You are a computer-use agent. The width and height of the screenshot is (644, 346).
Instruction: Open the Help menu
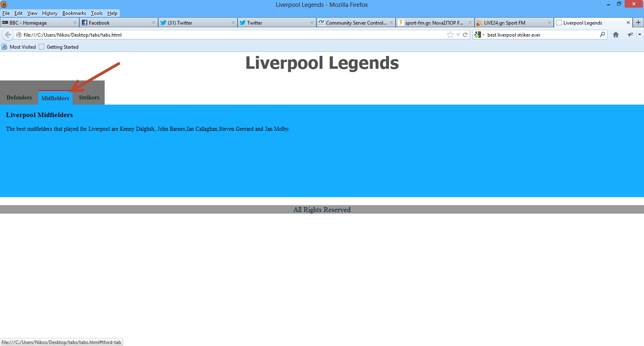point(112,13)
